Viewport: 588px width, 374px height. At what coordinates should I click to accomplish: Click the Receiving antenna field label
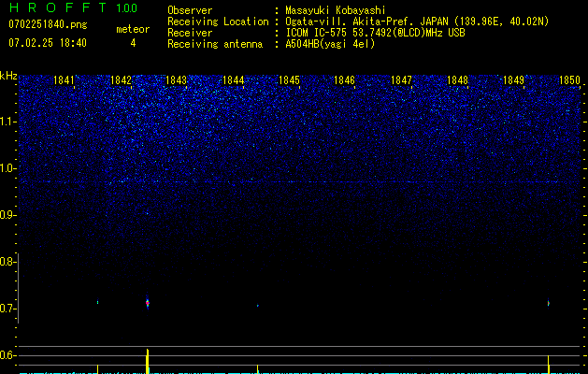[x=215, y=44]
